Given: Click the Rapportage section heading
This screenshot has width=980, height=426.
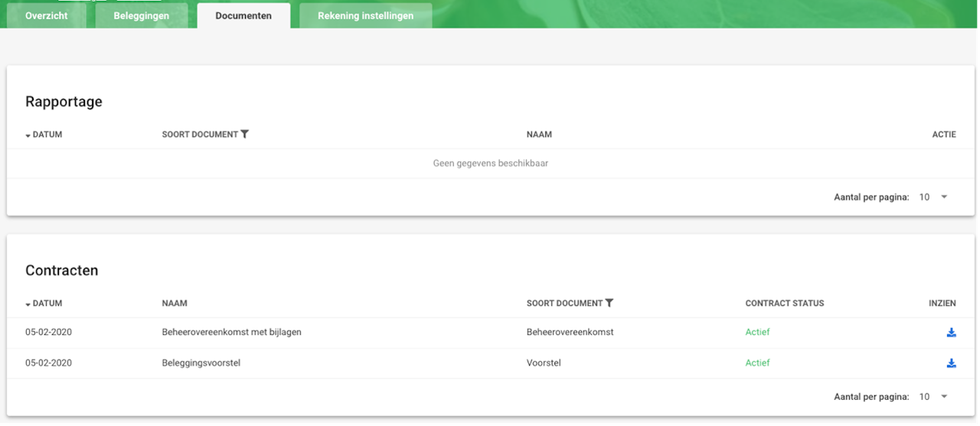Looking at the screenshot, I should pos(64,102).
